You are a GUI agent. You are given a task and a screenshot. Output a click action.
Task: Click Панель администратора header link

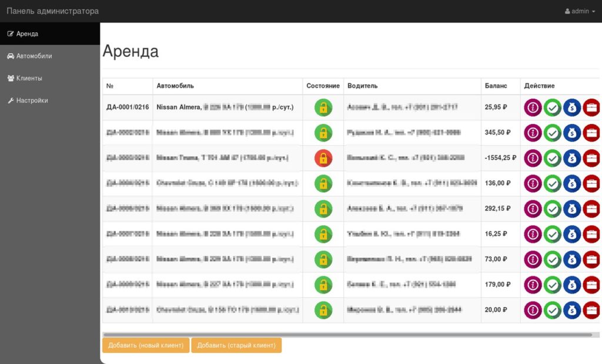[x=52, y=11]
